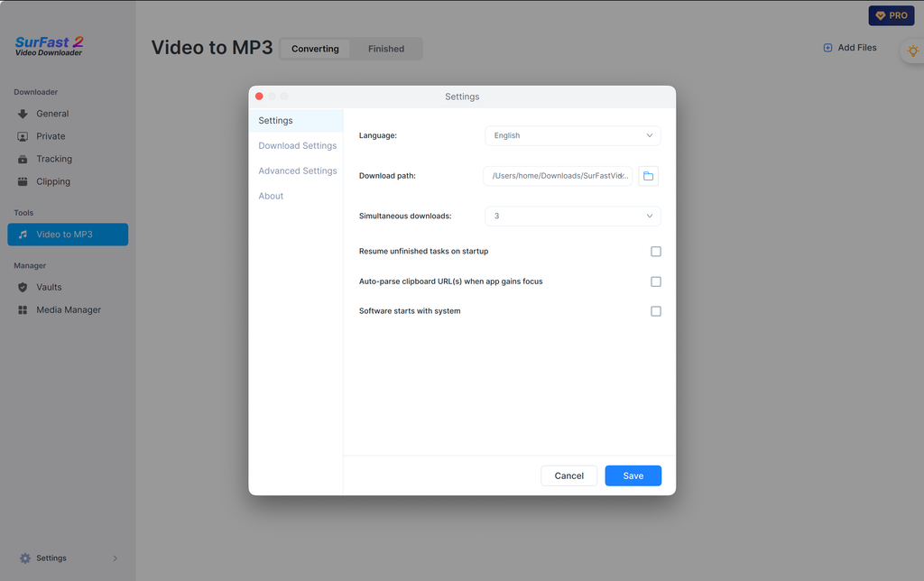Select the Settings tab in dialog
Screen dimensions: 924x581
[x=296, y=121]
